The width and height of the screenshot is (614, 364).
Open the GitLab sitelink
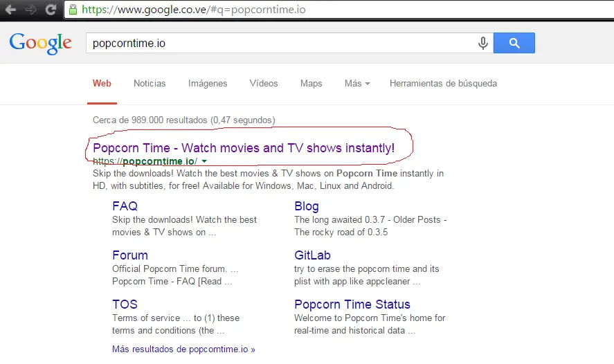pos(312,255)
